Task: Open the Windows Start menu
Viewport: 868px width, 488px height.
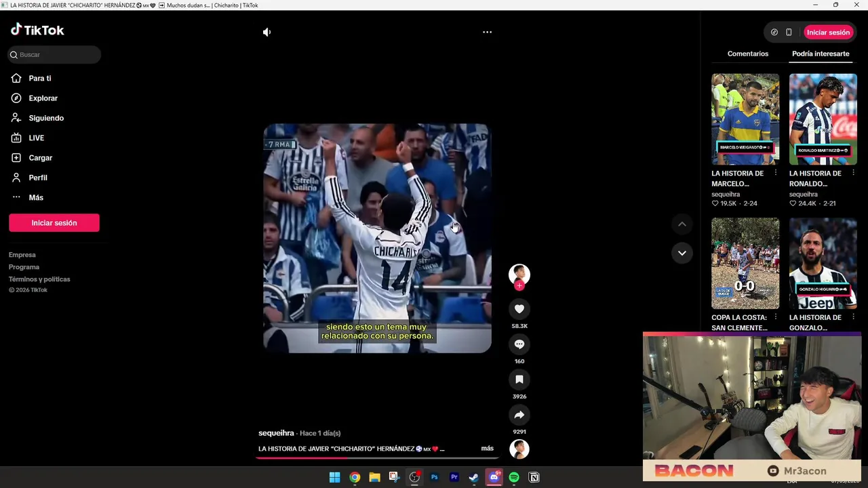Action: 334,477
